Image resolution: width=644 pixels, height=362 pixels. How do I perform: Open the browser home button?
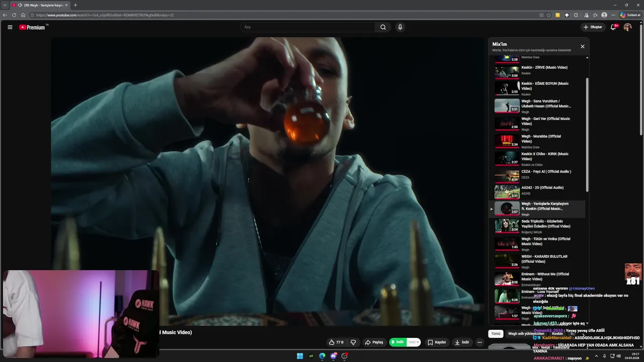pyautogui.click(x=23, y=15)
